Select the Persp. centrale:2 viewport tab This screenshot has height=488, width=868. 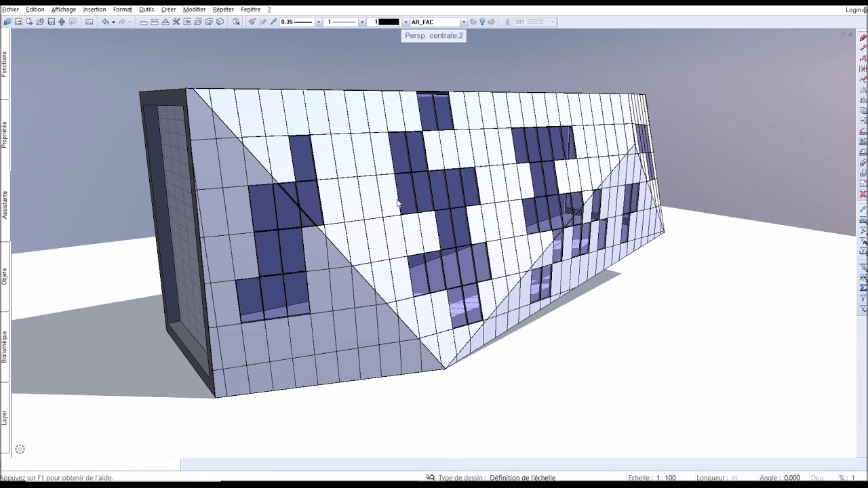point(434,35)
